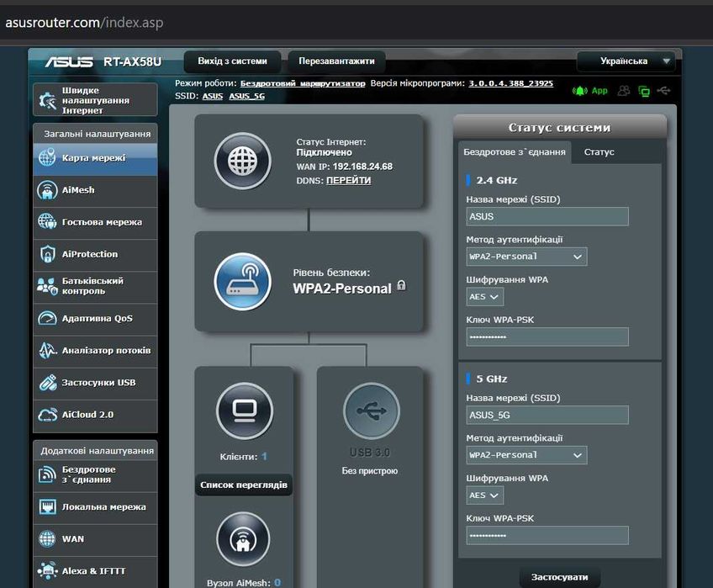Open the ASUS App notification icon
This screenshot has height=588, width=713.
click(589, 91)
